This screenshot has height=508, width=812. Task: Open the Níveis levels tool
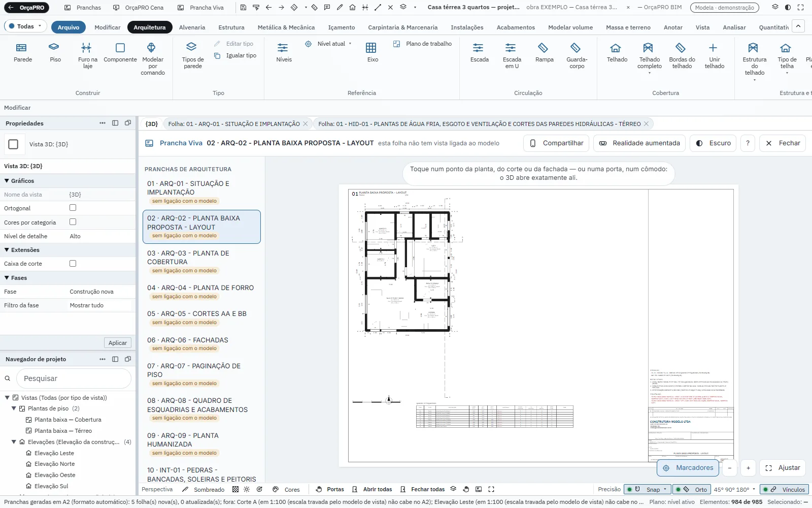[x=284, y=52]
